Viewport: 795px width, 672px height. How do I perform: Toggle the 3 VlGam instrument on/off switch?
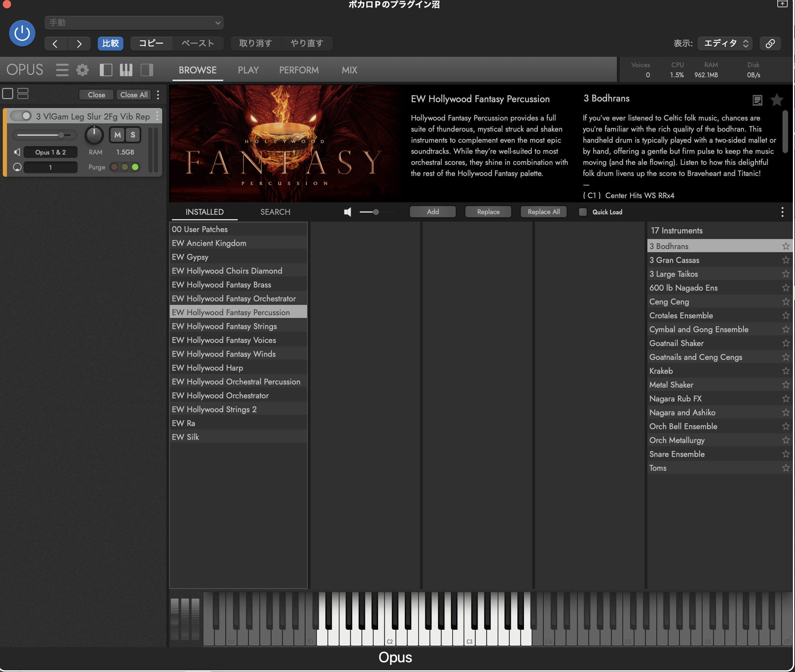tap(20, 116)
